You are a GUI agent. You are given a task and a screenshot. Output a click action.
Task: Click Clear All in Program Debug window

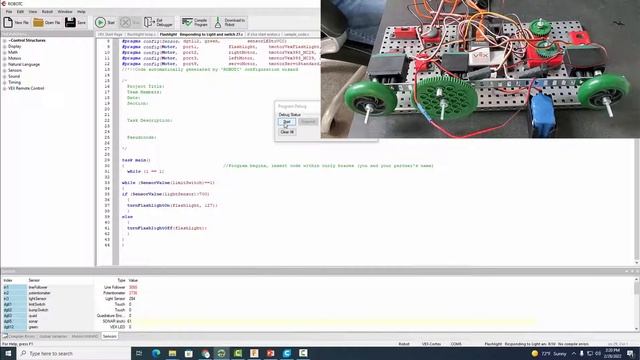click(x=287, y=132)
